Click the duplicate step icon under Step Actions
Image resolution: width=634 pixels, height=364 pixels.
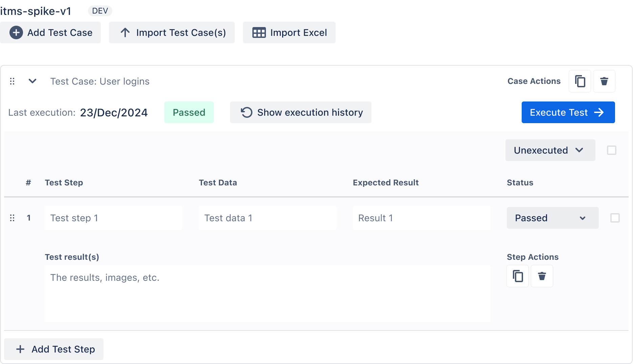(518, 276)
